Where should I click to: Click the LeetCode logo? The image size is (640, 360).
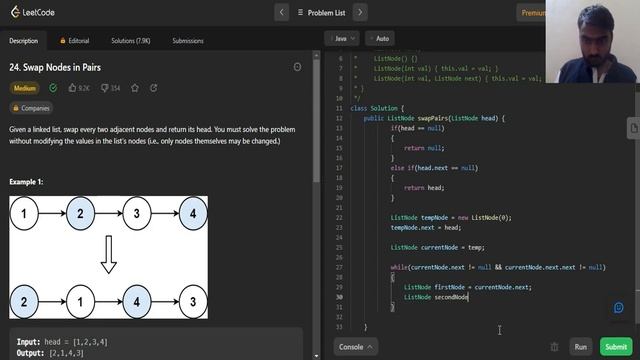33,12
